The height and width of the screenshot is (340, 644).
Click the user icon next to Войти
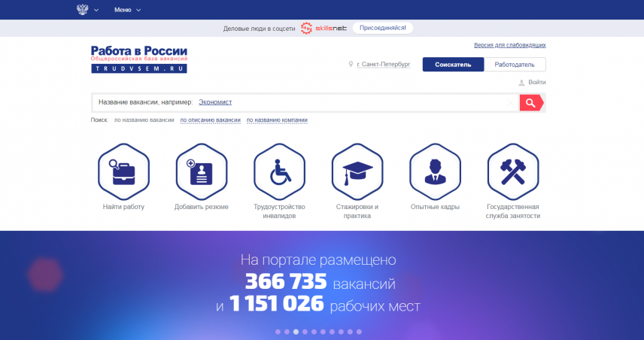coord(521,83)
